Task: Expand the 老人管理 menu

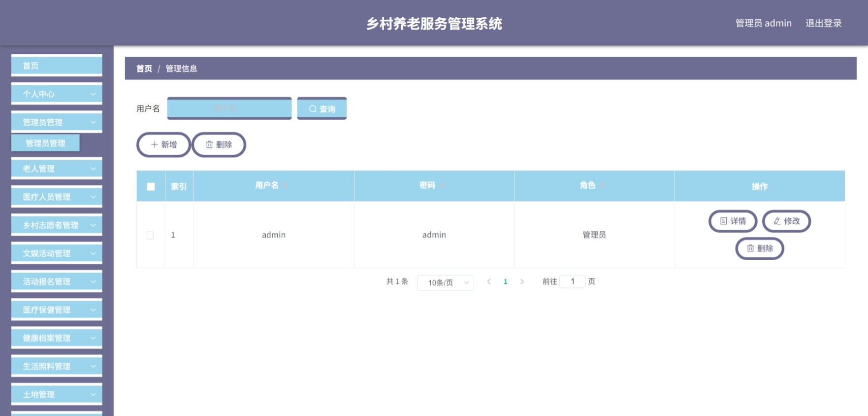Action: tap(57, 169)
